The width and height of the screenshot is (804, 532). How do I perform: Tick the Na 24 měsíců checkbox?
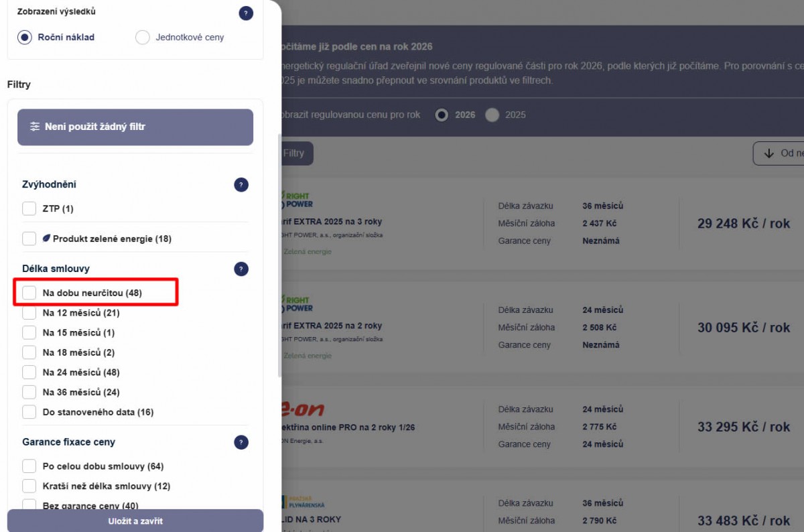29,373
